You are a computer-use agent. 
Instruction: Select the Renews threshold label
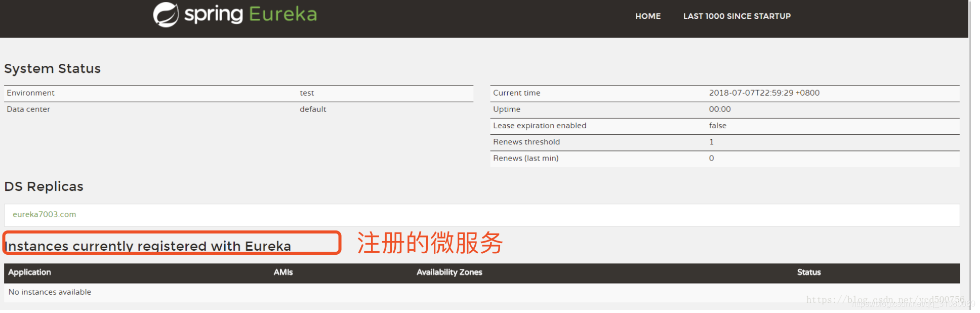tap(526, 142)
